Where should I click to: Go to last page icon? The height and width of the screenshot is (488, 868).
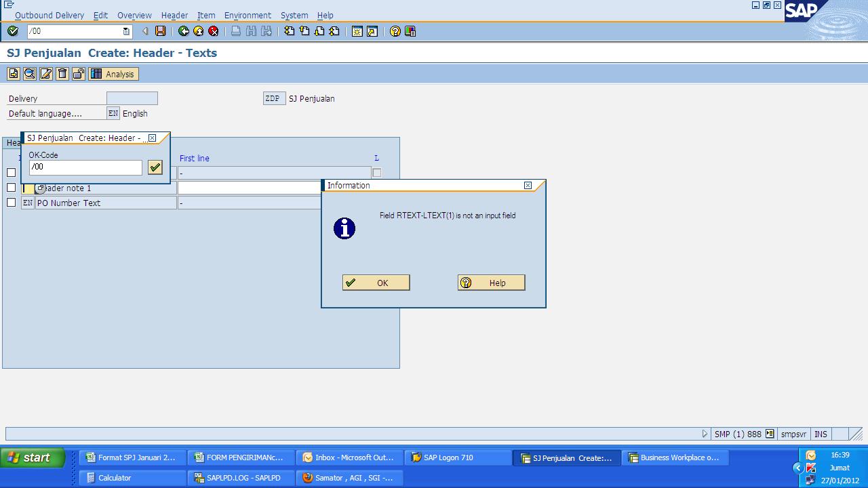(334, 31)
